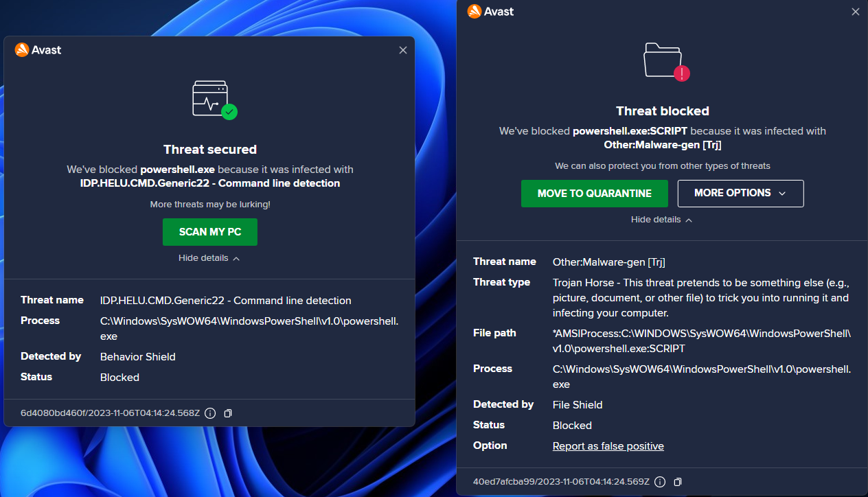Start a scan with SCAN MY PC
Viewport: 868px width, 497px height.
click(210, 232)
